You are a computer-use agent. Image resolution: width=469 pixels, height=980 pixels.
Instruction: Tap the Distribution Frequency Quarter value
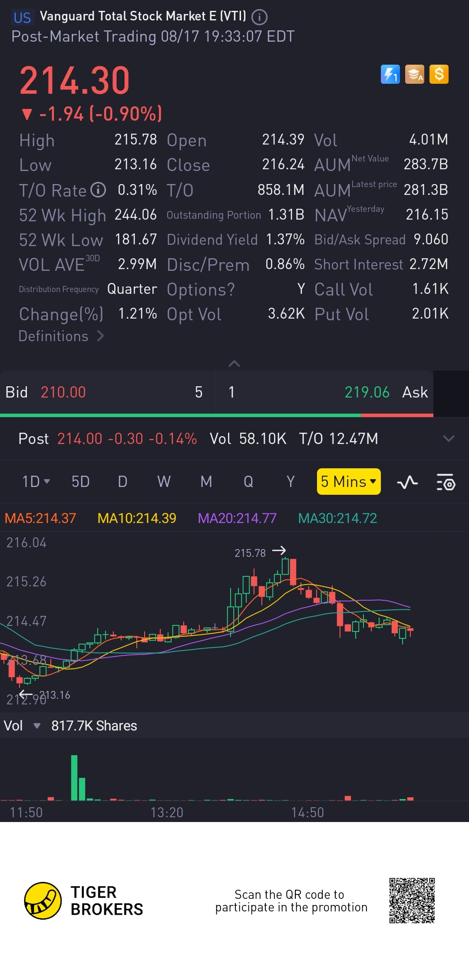pos(132,289)
